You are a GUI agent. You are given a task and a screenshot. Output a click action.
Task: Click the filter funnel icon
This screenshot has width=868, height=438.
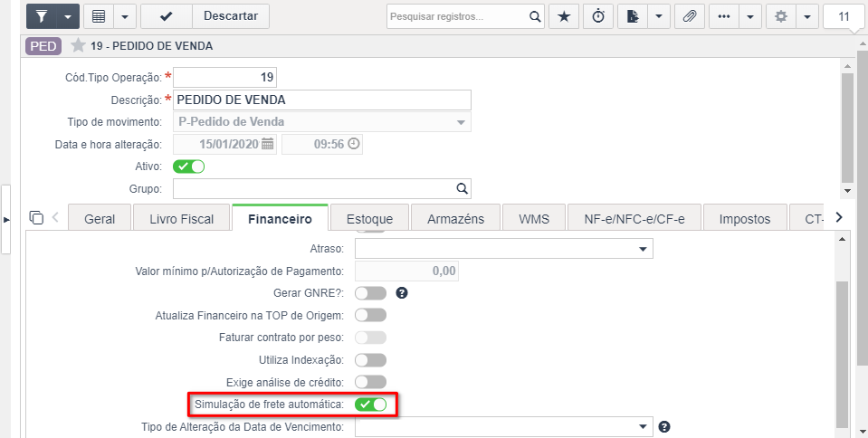point(42,16)
